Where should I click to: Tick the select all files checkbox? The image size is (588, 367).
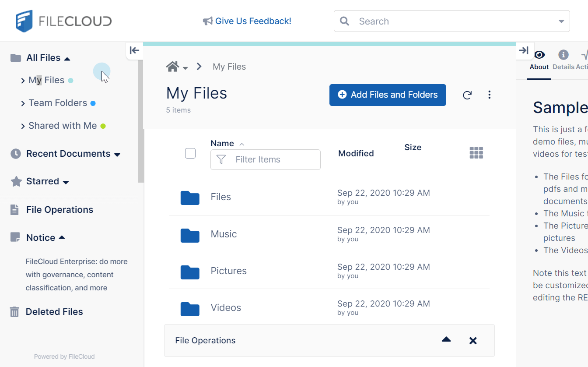point(190,153)
